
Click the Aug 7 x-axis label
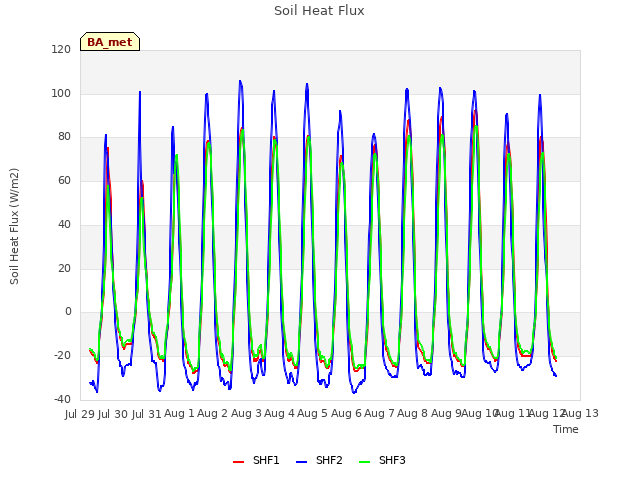click(379, 413)
